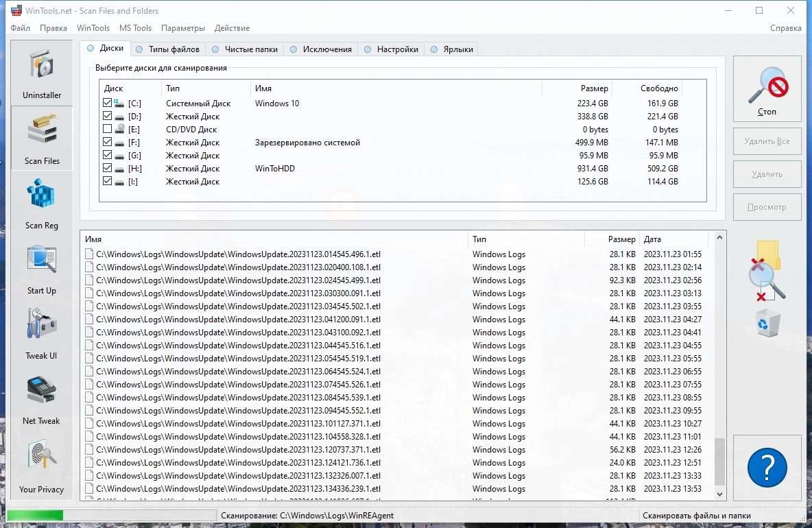812x528 pixels.
Task: Click the 'Windows 10' drive name
Action: coord(277,103)
